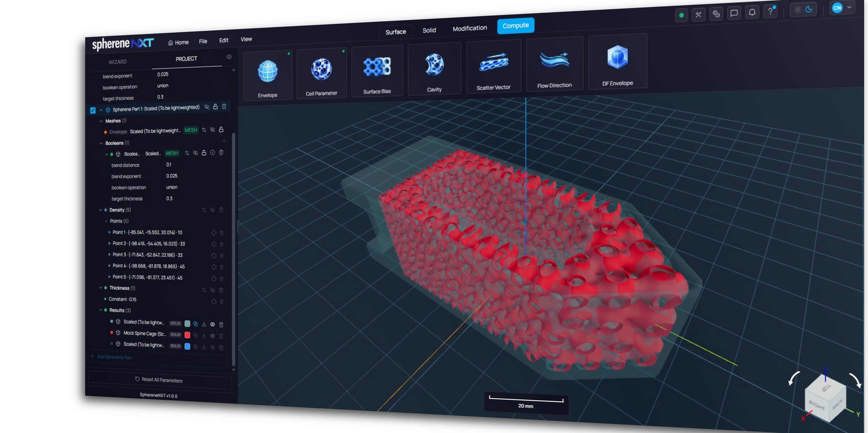
Task: Toggle visibility of the Density group
Action: 213,210
